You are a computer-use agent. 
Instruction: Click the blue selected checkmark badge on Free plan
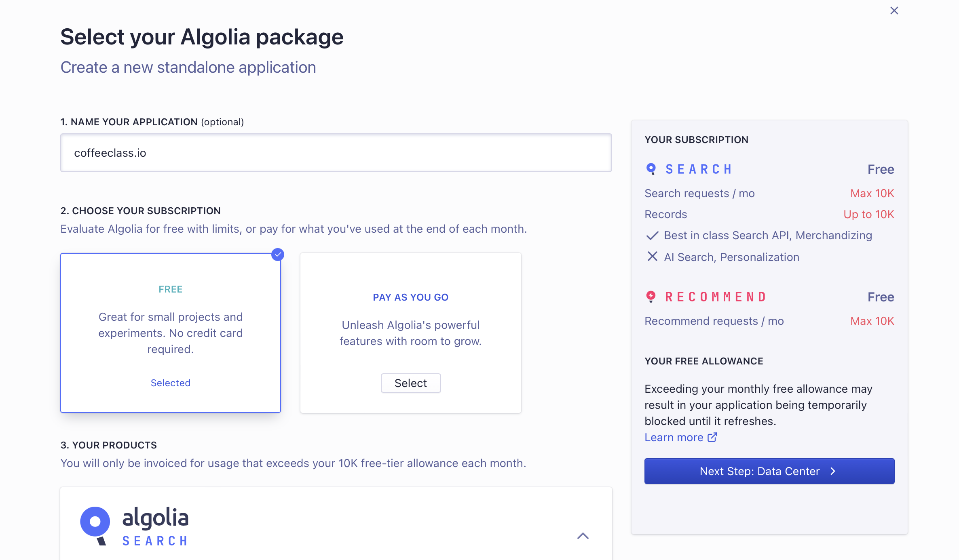coord(278,255)
